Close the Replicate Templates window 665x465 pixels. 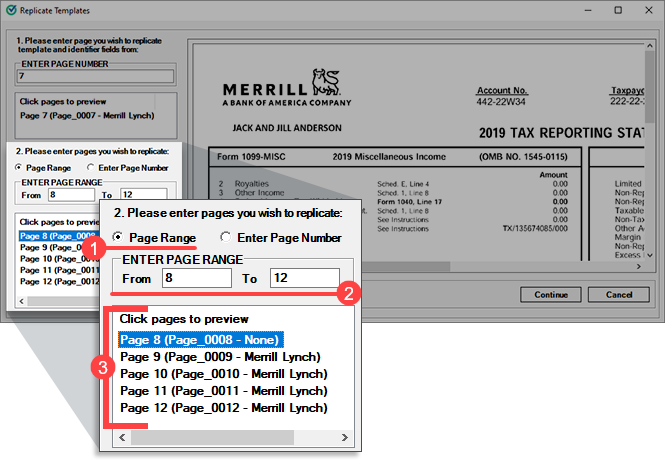[x=649, y=10]
